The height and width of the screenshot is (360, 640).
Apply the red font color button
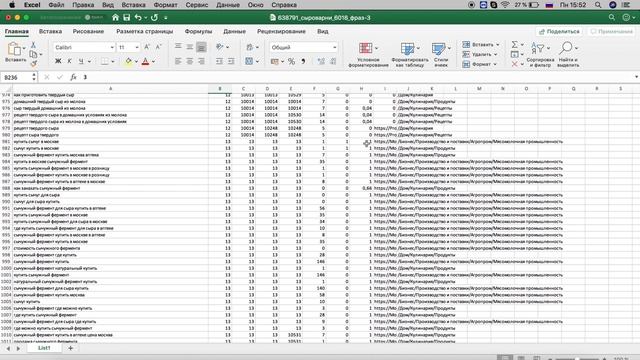(145, 62)
